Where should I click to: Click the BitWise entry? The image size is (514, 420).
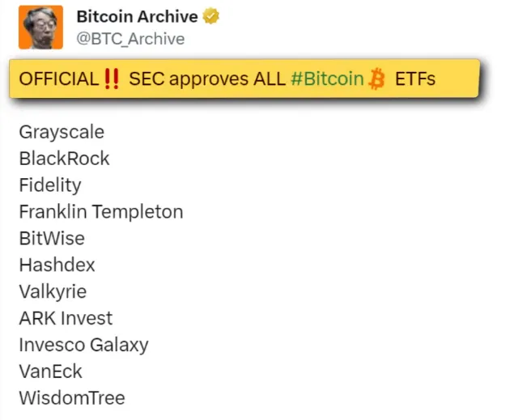click(52, 239)
